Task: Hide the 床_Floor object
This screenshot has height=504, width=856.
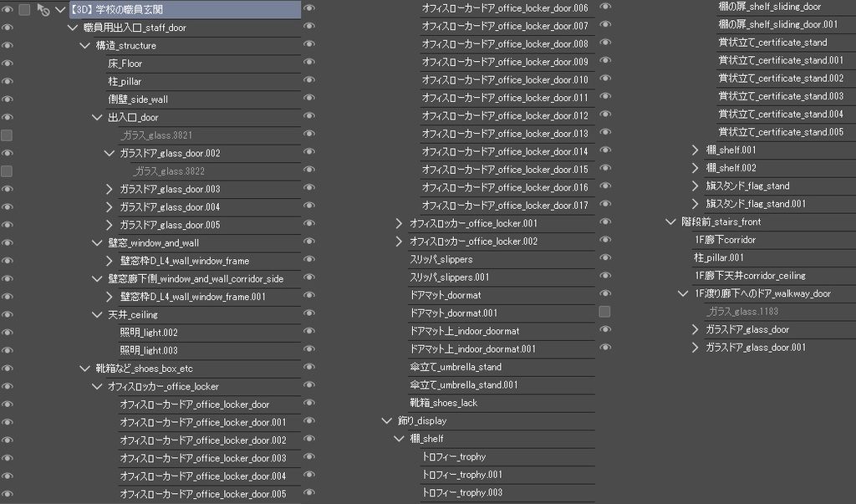Action: 7,64
